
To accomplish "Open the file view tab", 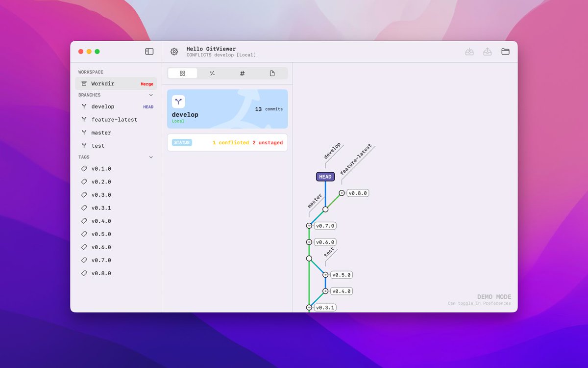I will (272, 73).
